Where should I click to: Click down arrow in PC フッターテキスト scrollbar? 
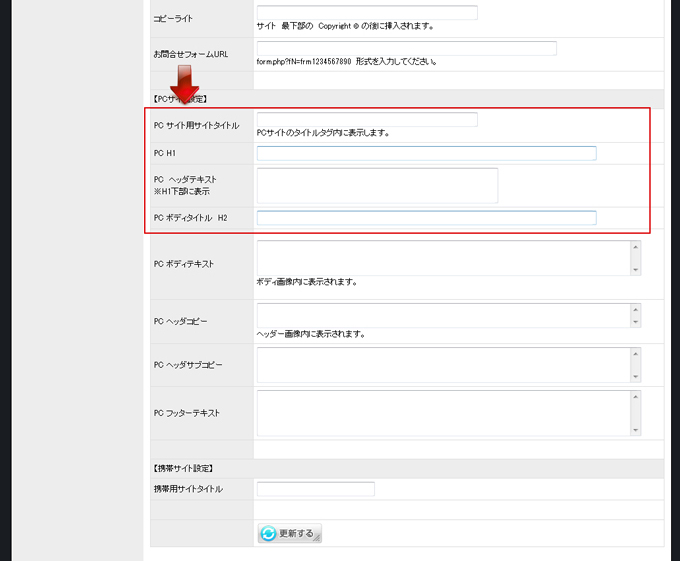tap(635, 429)
